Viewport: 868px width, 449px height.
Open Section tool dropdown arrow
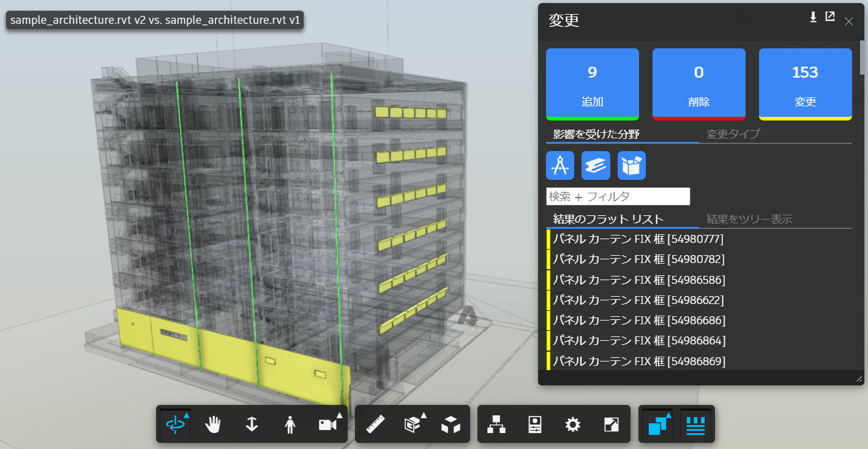coord(424,415)
